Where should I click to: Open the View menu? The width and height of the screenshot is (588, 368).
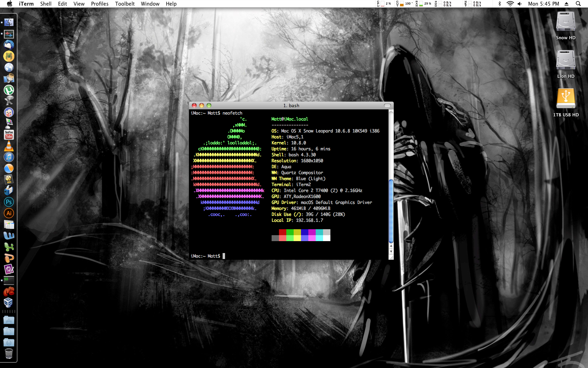click(79, 4)
